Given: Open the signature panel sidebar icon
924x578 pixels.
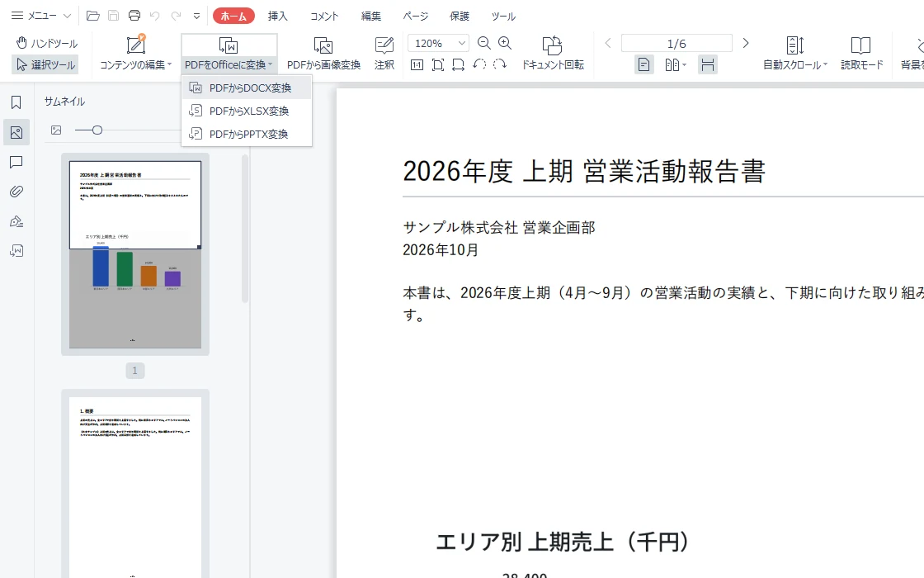Looking at the screenshot, I should (16, 222).
